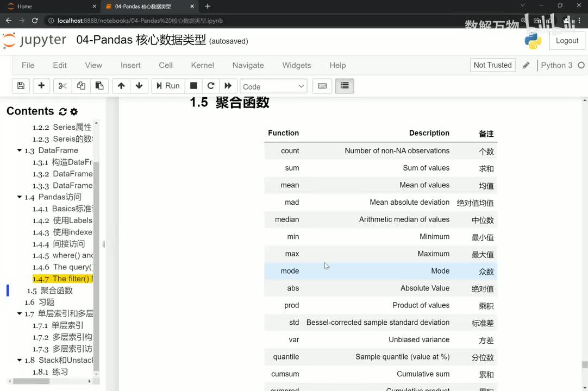Click the browser back arrow

coord(9,21)
